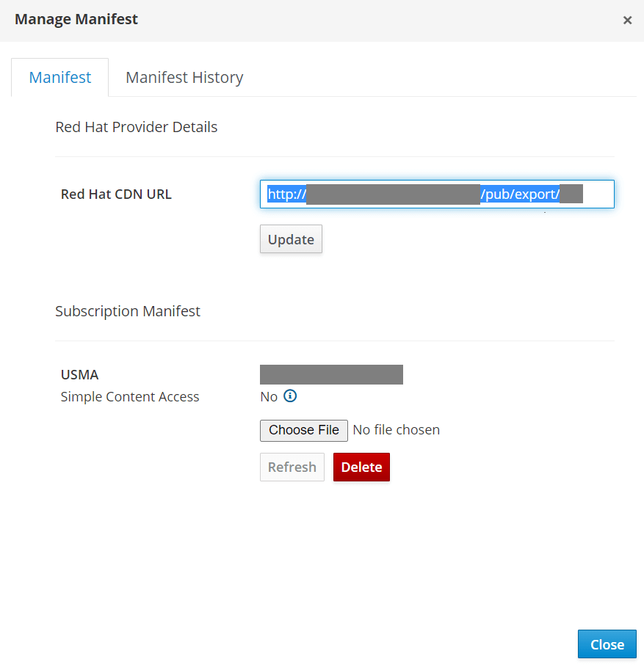644x670 pixels.
Task: Switch to the Manifest History tab
Action: (x=184, y=78)
